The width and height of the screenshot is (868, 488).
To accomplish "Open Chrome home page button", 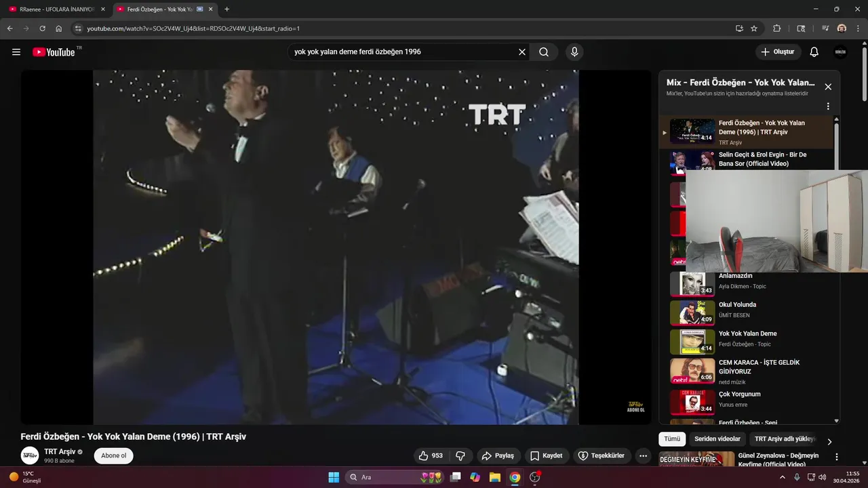I will 59,28.
